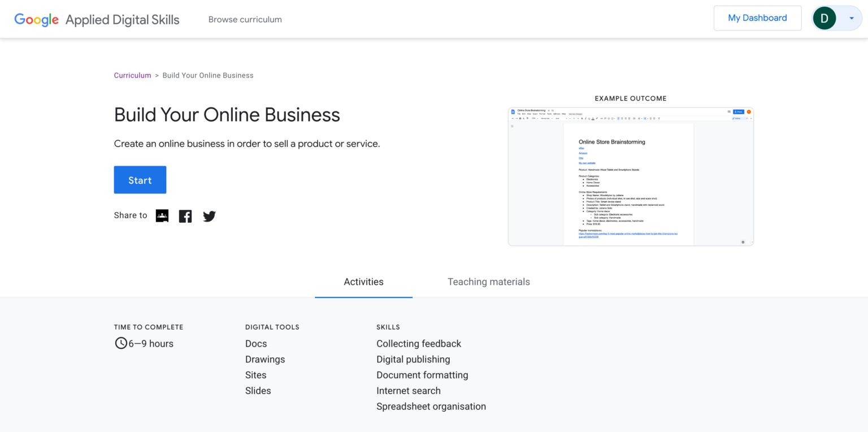Open the D user avatar

click(824, 18)
